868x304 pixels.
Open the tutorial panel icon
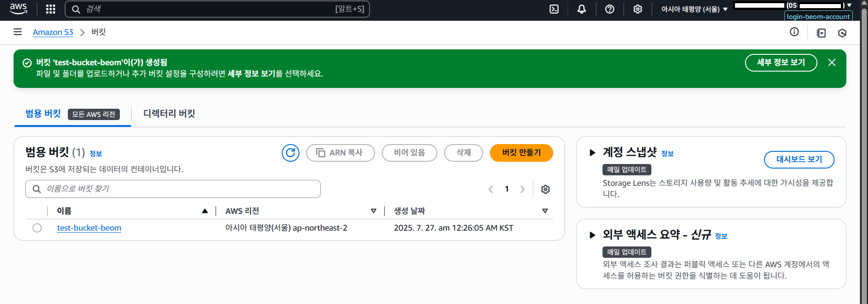click(821, 33)
